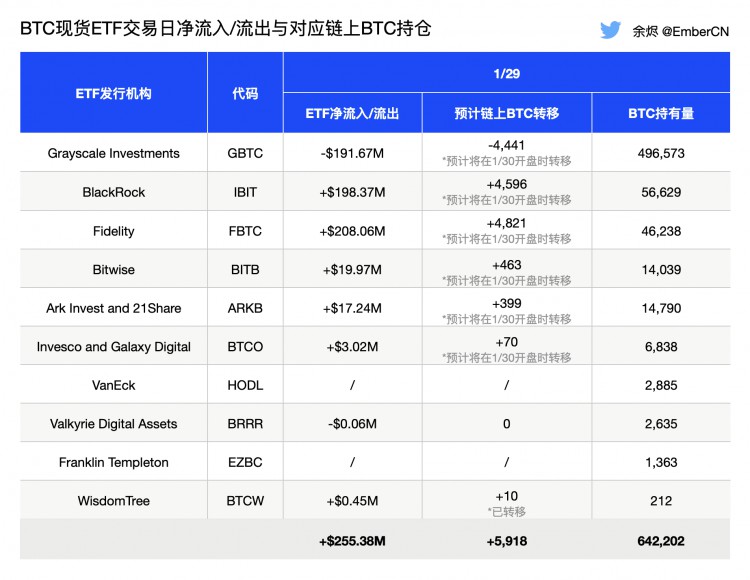The height and width of the screenshot is (580, 750).
Task: Click the 212 holdings value
Action: pos(661,501)
